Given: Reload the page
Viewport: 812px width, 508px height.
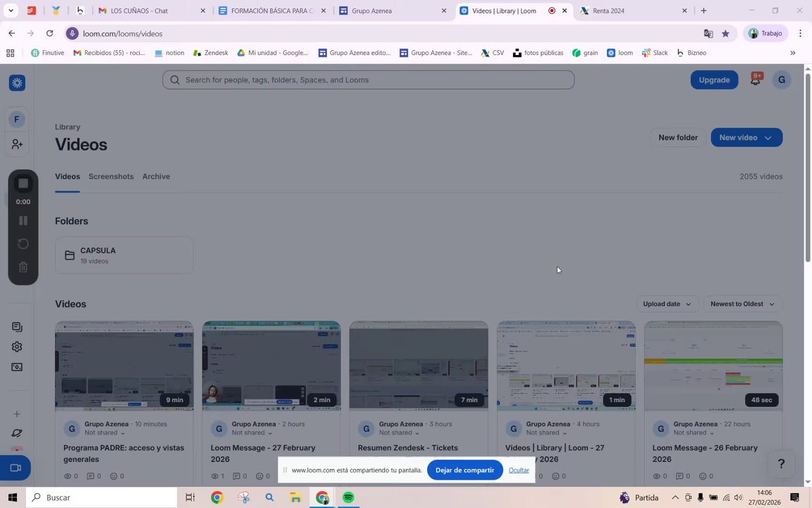Looking at the screenshot, I should (x=50, y=33).
